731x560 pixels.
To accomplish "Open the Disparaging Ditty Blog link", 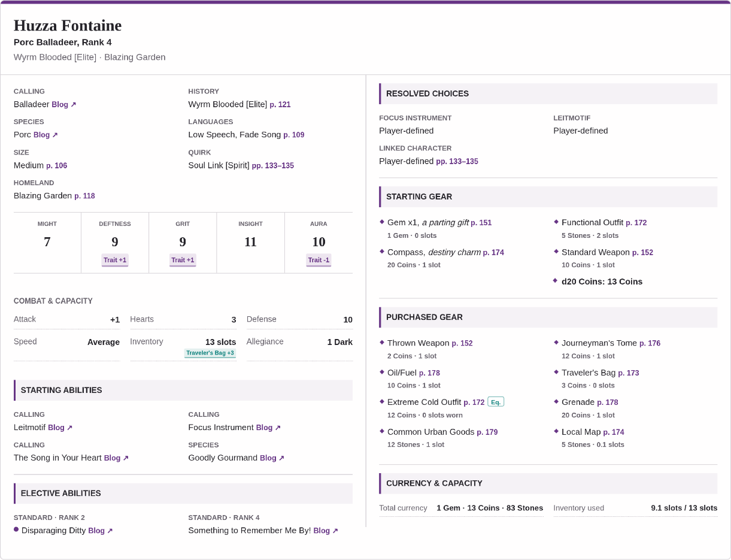I will click(x=101, y=531).
